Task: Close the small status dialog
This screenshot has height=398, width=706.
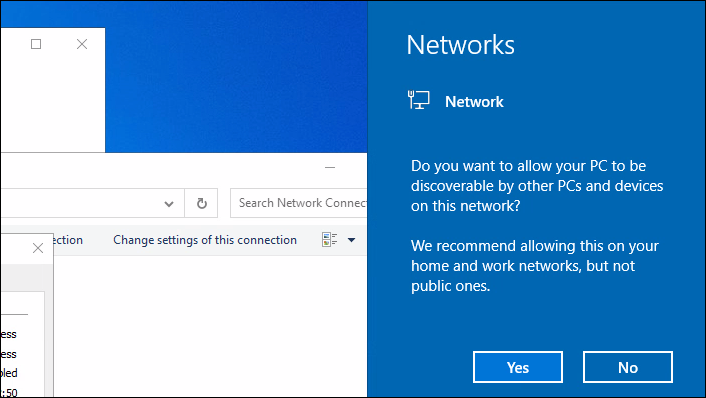Action: pos(38,248)
